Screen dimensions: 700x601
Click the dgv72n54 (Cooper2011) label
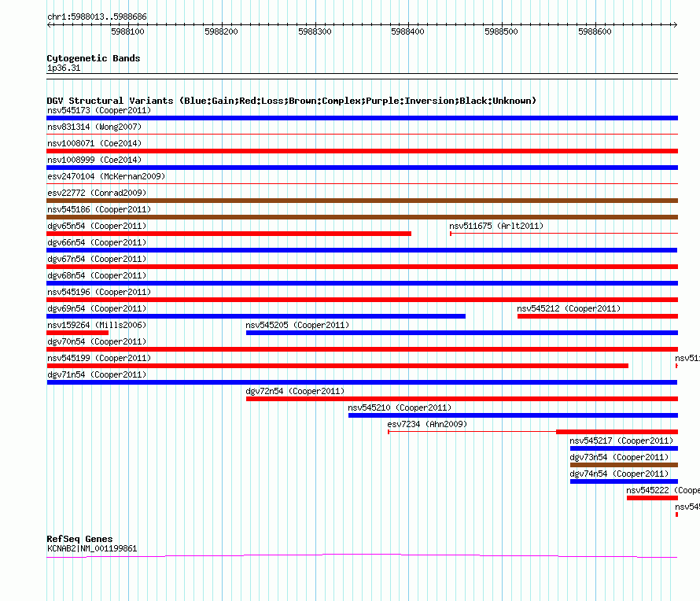pos(295,391)
